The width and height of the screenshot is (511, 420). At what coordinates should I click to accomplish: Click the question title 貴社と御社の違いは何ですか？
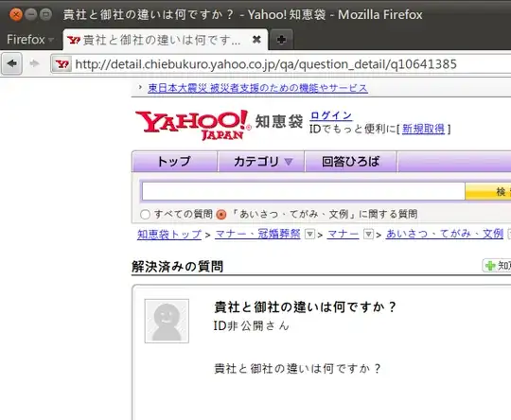tap(305, 306)
